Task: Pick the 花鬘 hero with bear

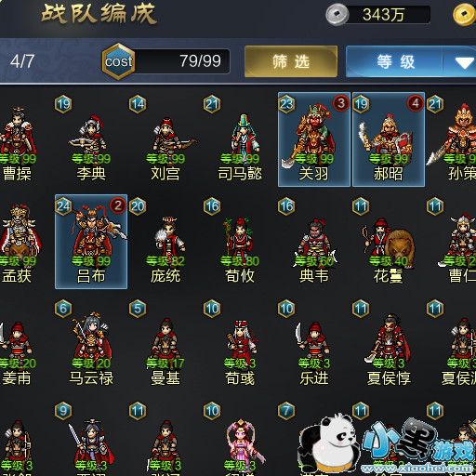Action: click(389, 242)
